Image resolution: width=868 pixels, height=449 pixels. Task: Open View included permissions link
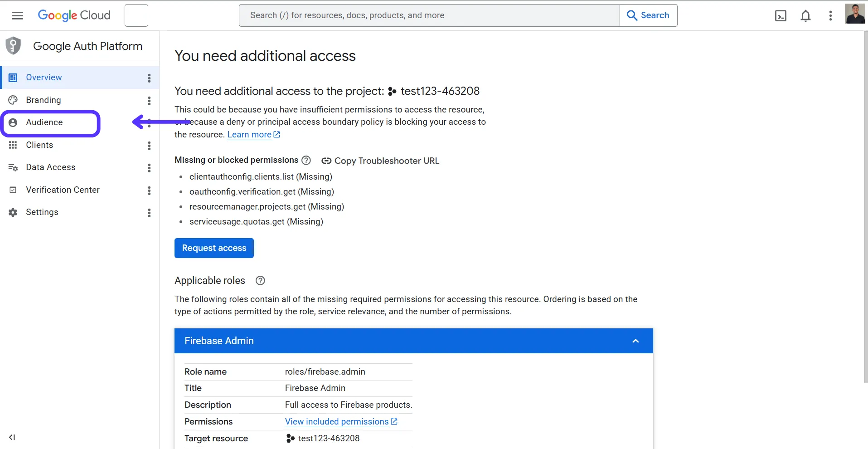341,422
